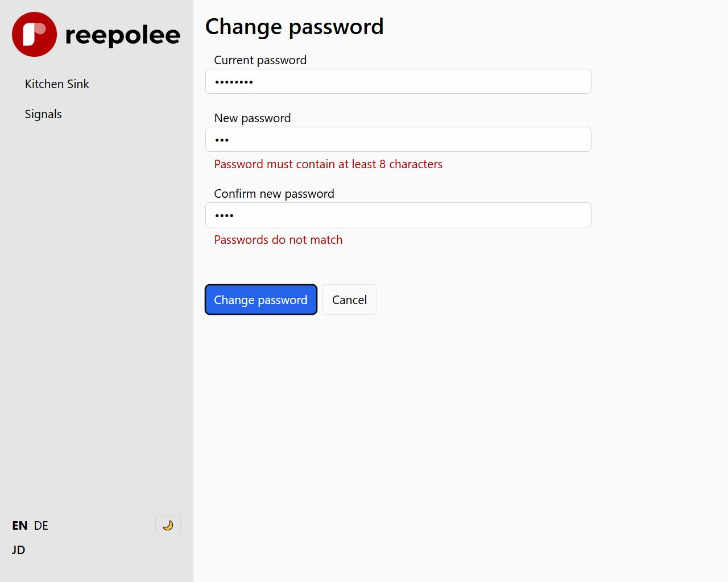Focus the Current password field
This screenshot has width=728, height=582.
(398, 81)
